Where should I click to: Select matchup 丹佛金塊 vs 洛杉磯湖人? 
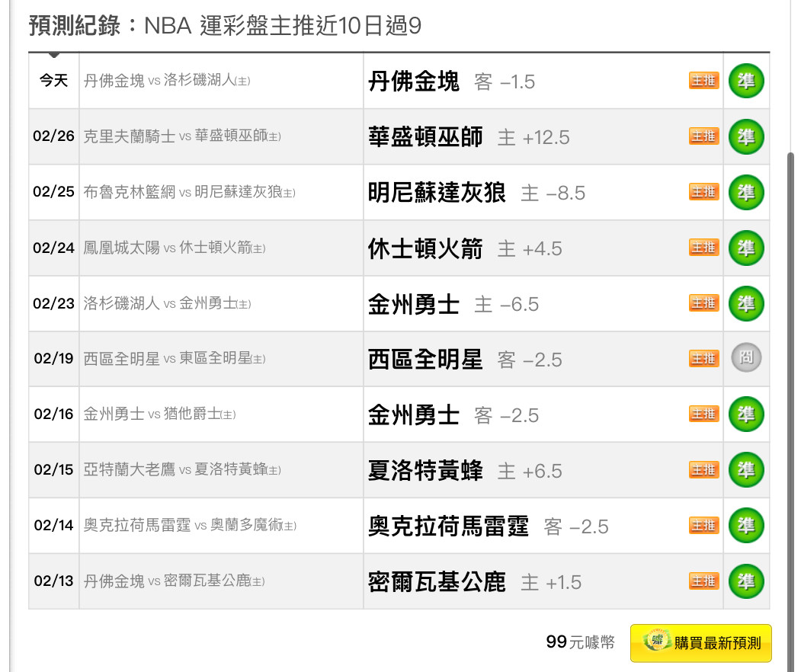pyautogui.click(x=167, y=81)
